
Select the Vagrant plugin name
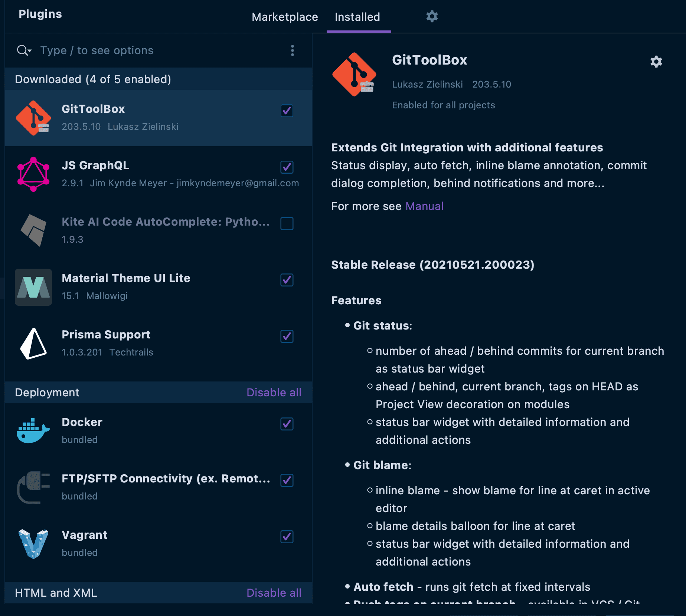[x=84, y=535]
